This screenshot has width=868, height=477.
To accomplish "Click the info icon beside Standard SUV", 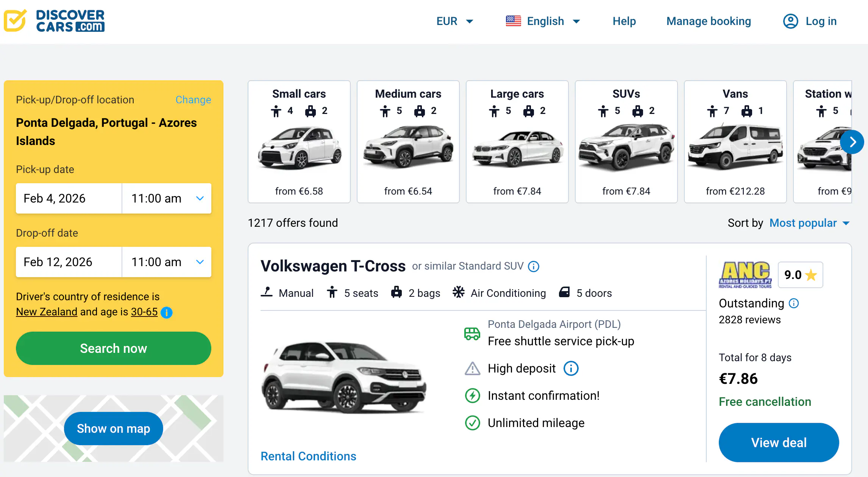I will point(534,267).
